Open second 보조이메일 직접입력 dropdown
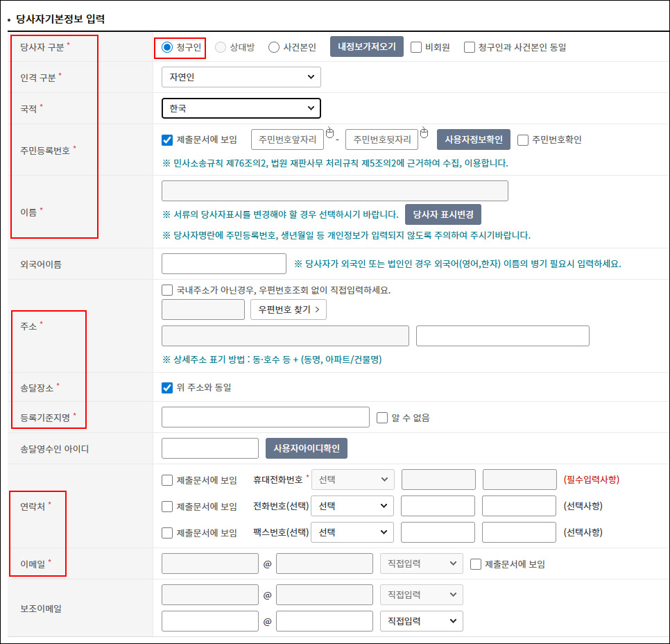Screen dimensions: 670x644 tap(421, 621)
